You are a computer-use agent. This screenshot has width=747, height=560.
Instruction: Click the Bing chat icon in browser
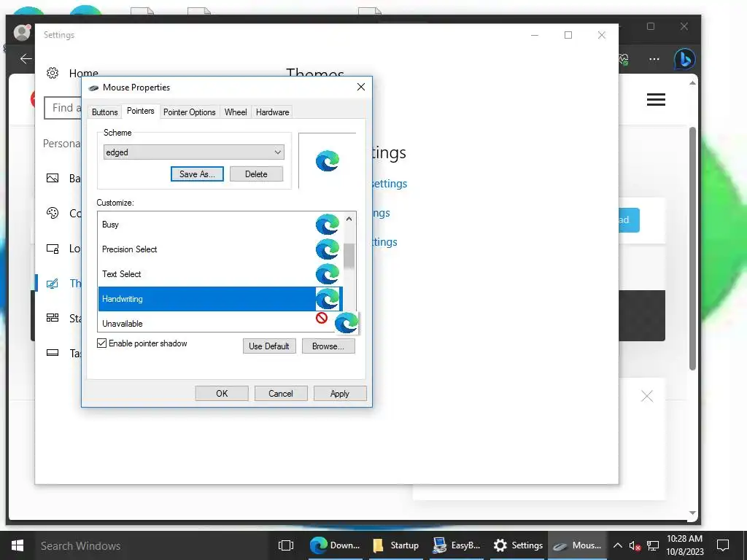coord(684,59)
